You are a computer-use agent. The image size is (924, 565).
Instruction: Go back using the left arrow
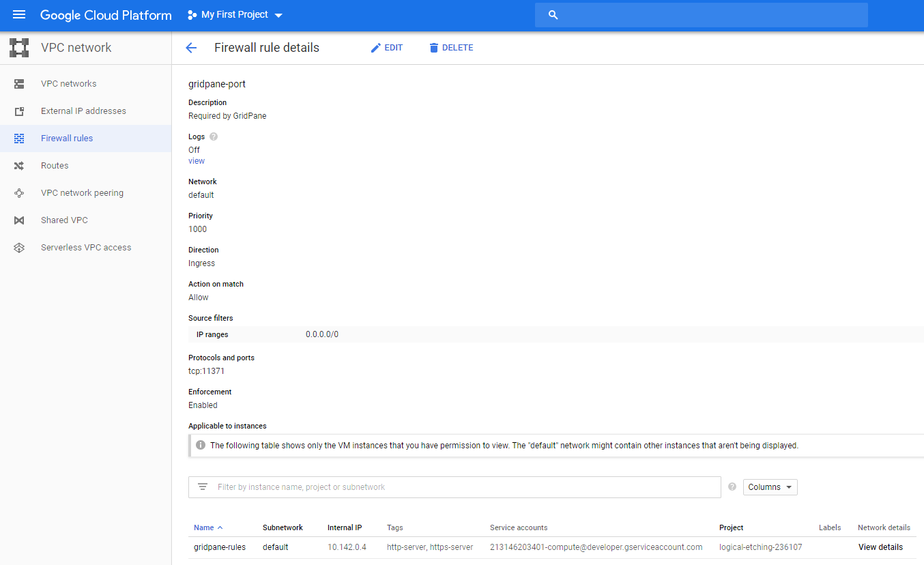pyautogui.click(x=191, y=48)
